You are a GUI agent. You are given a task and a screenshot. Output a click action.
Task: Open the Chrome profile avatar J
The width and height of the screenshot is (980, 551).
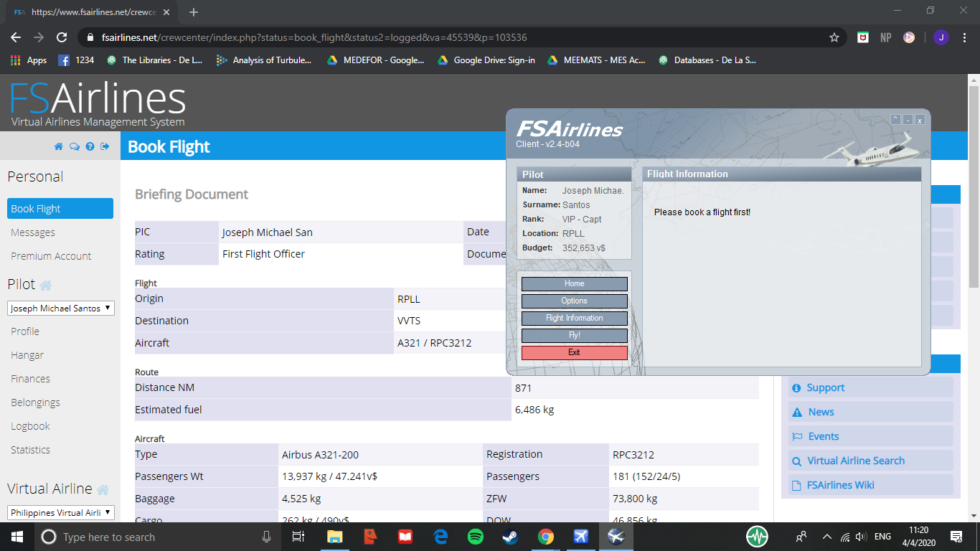tap(941, 37)
